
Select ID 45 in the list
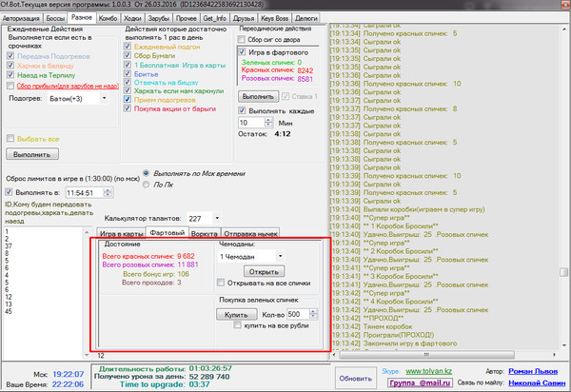click(x=9, y=311)
